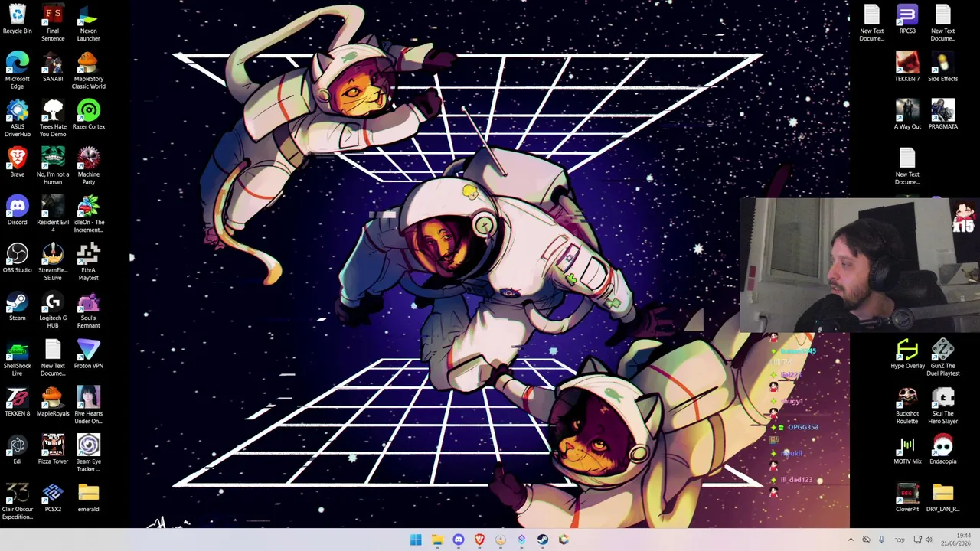
Task: Select the TEKKEN 8 desktop icon
Action: coord(17,403)
